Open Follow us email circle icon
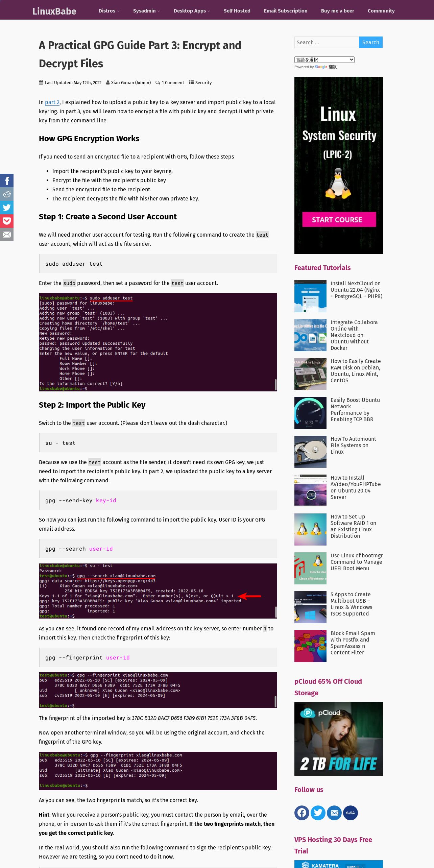The width and height of the screenshot is (434, 868). click(334, 813)
